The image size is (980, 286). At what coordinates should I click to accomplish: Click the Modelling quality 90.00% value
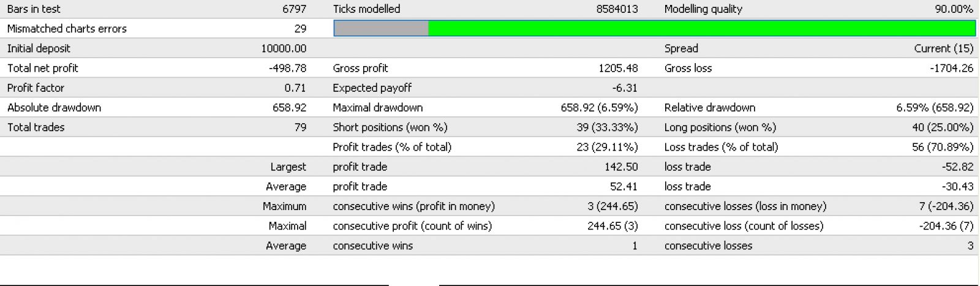[950, 9]
